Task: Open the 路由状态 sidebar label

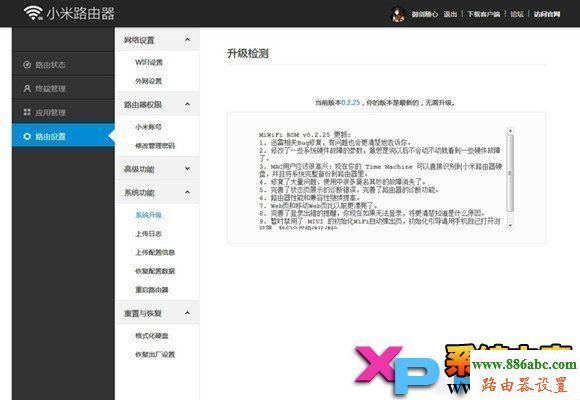Action: (50, 65)
